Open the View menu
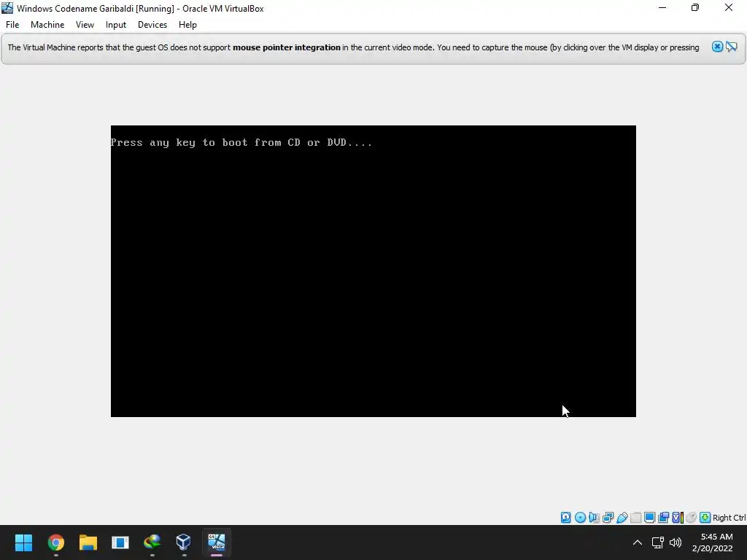This screenshot has height=560, width=747. (x=85, y=25)
